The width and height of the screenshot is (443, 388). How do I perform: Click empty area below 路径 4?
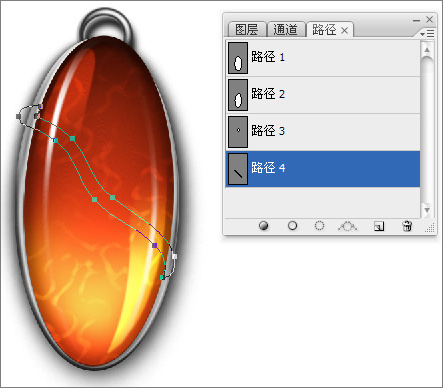point(323,202)
